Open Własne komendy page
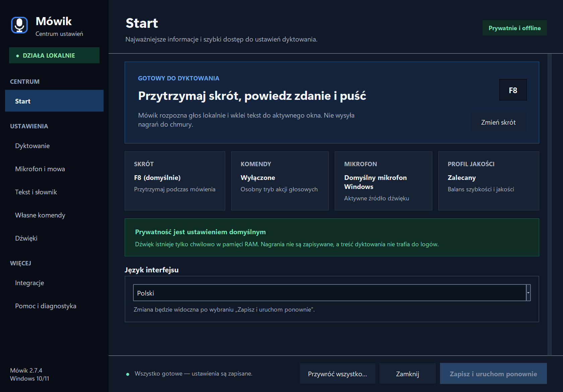The image size is (563, 392). tap(54, 215)
